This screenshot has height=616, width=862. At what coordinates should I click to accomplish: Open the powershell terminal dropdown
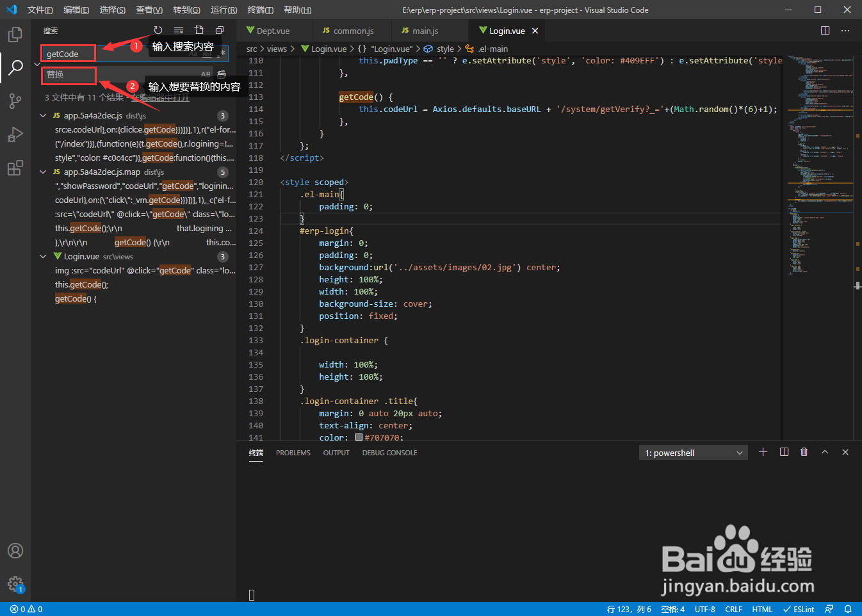[694, 453]
